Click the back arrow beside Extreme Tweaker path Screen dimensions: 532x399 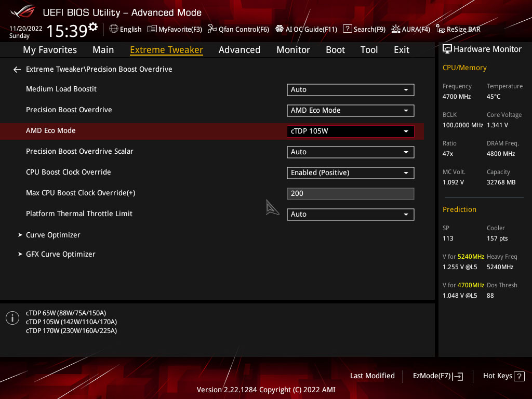[17, 70]
